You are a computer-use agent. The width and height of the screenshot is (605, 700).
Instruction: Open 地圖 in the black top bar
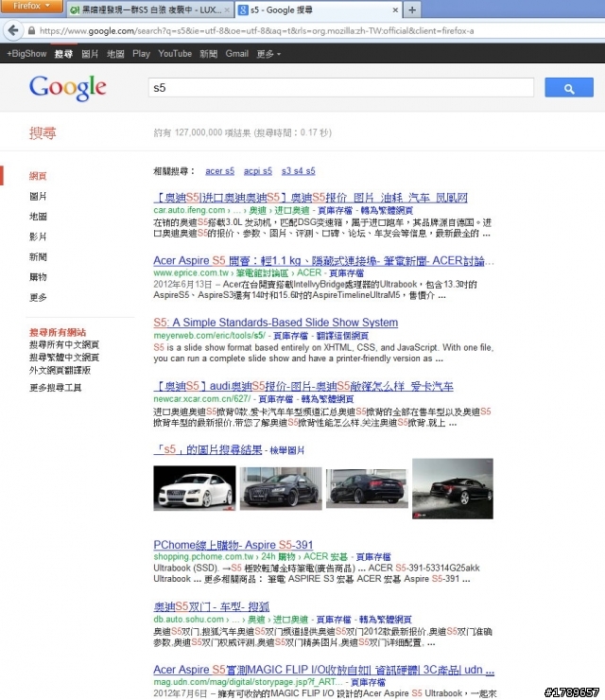pos(115,54)
